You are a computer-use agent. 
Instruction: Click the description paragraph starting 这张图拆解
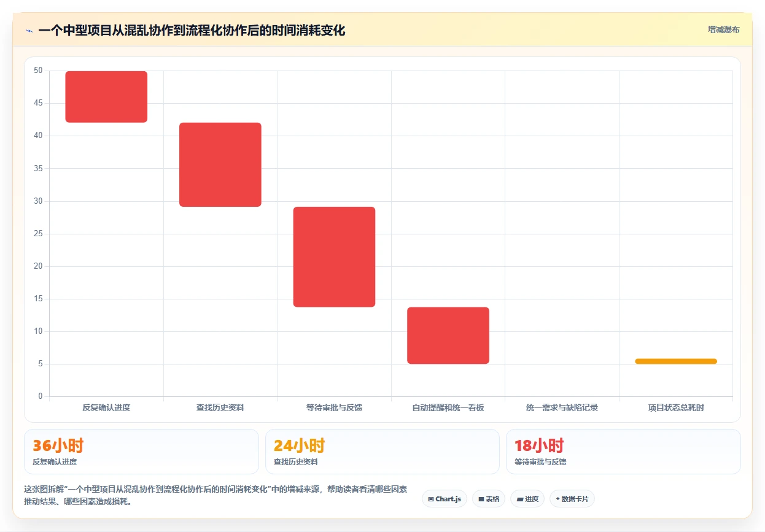pos(216,495)
